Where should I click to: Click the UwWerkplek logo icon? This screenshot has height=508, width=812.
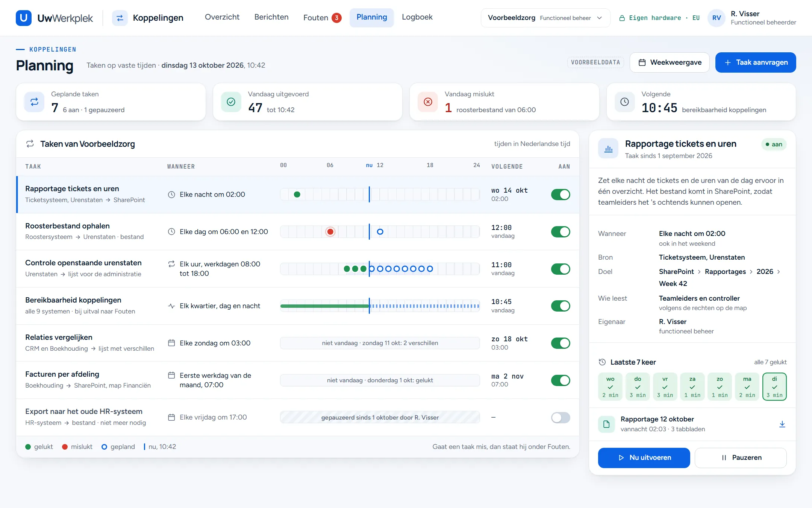click(x=23, y=18)
